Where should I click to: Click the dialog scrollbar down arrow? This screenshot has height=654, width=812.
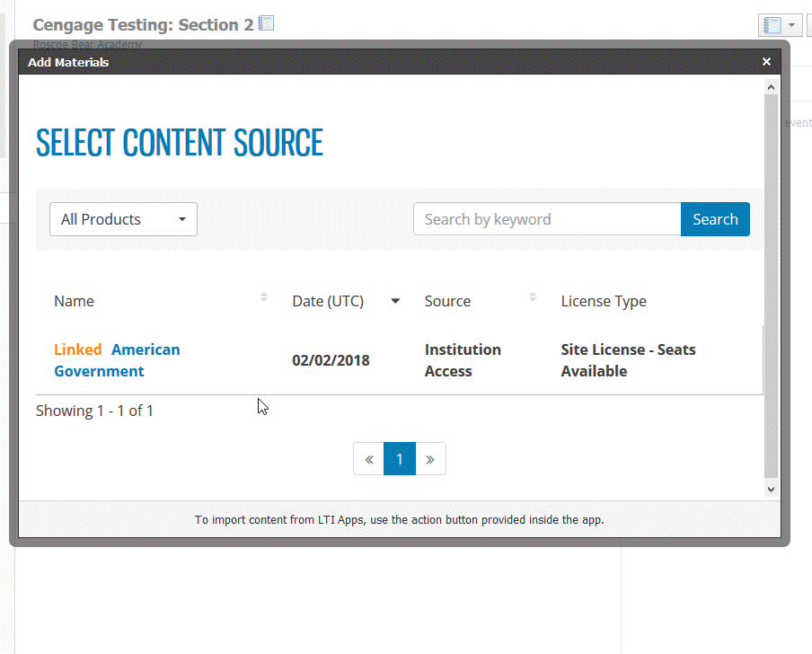[x=771, y=489]
